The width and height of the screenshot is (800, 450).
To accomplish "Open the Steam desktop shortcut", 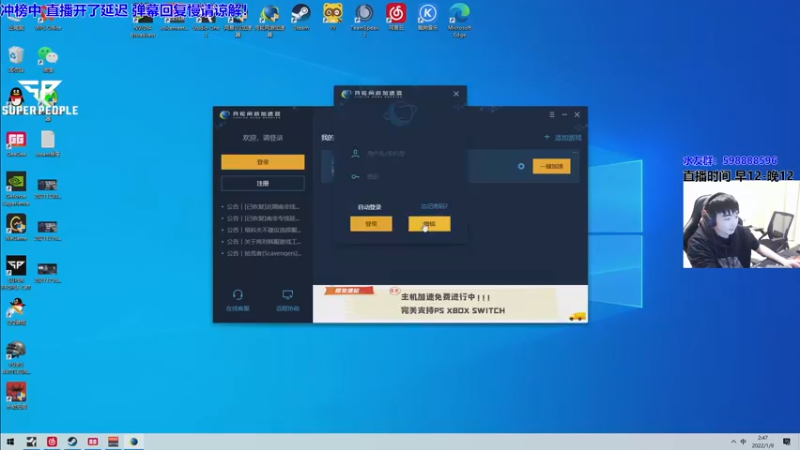I will pyautogui.click(x=301, y=17).
